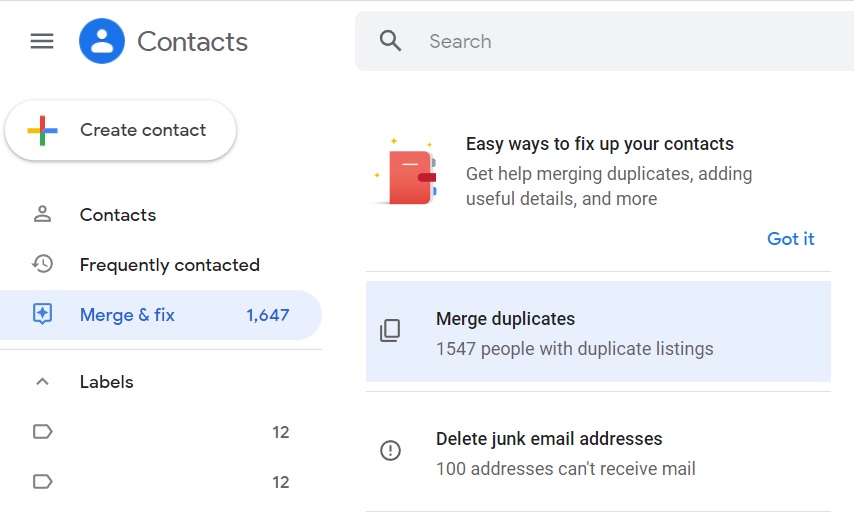This screenshot has height=516, width=854.
Task: Collapse the Labels section chevron
Action: pos(42,382)
